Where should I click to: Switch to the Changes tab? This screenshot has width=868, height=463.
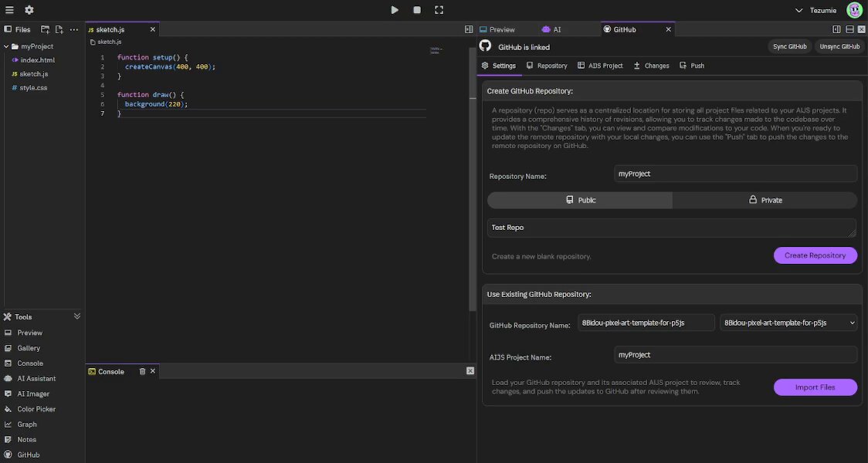coord(652,66)
